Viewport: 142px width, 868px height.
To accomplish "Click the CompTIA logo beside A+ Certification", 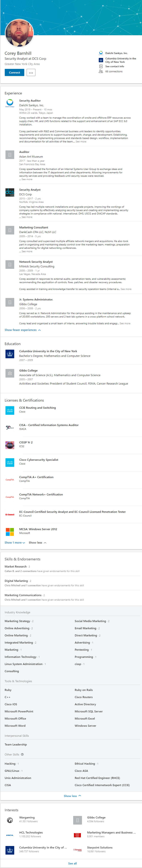I will click(x=10, y=480).
